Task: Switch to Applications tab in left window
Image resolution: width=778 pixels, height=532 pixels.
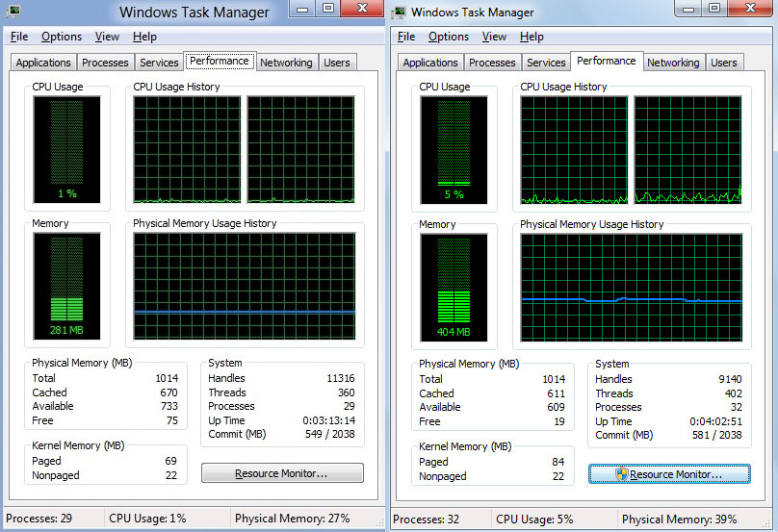Action: pyautogui.click(x=43, y=63)
